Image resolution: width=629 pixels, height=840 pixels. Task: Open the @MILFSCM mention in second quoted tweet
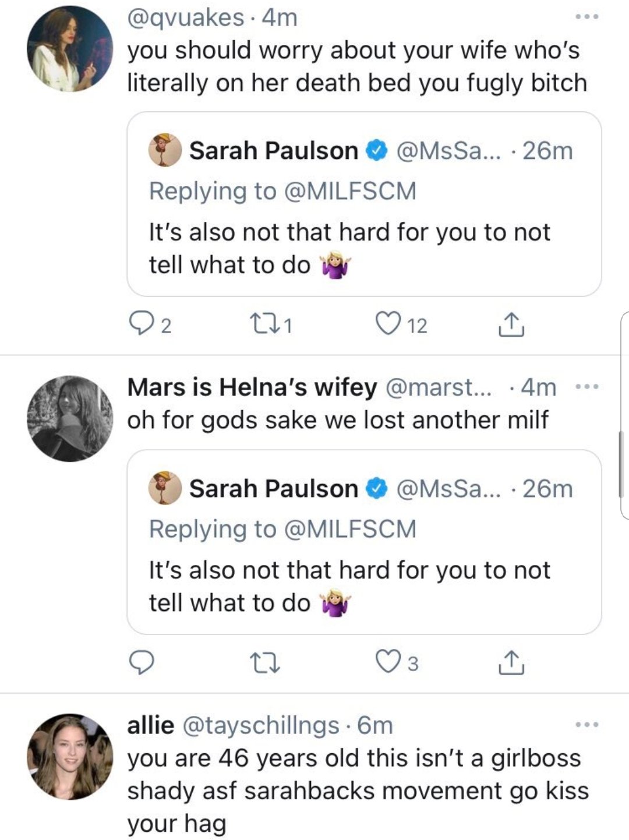pyautogui.click(x=349, y=529)
